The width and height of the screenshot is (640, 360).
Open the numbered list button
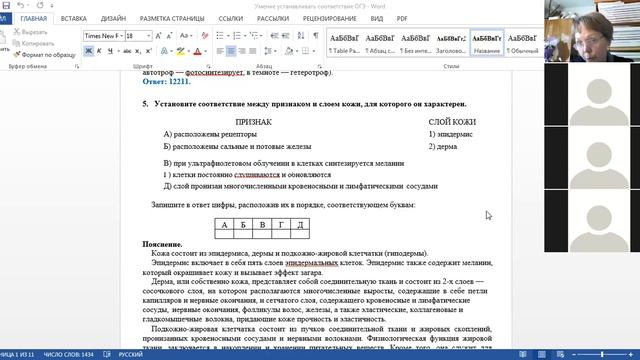[x=237, y=36]
